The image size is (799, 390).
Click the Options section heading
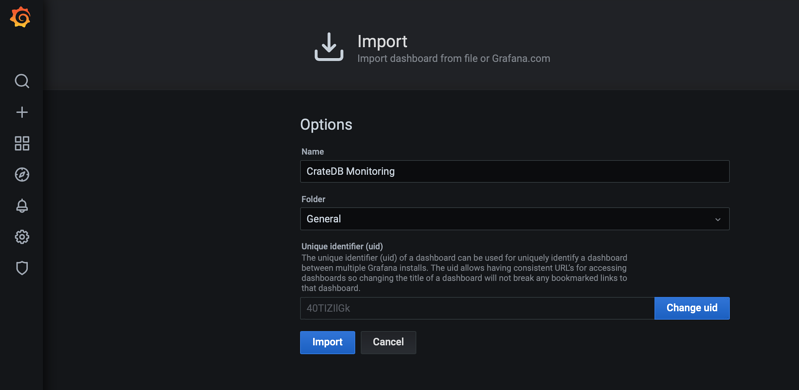tap(326, 124)
